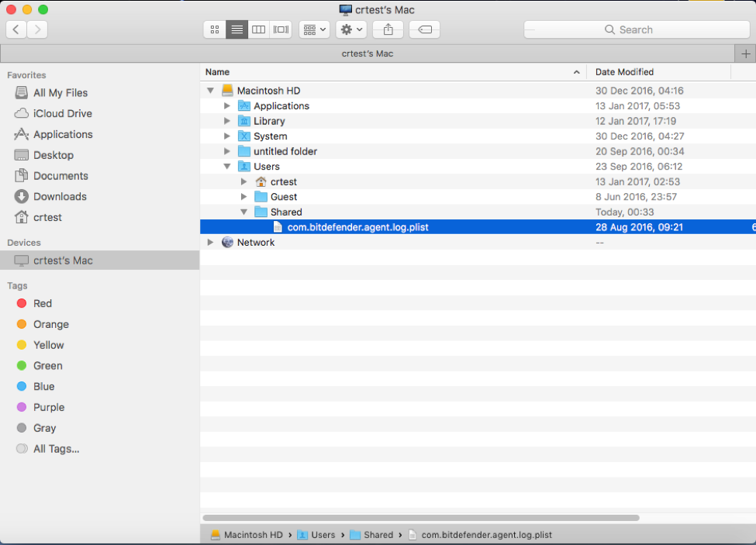756x545 pixels.
Task: Switch to Cover Flow view
Action: [281, 29]
